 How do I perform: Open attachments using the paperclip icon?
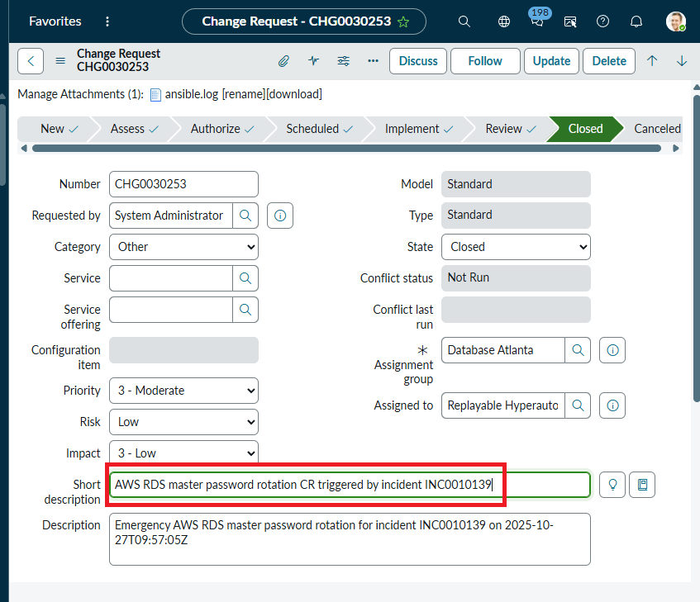(x=283, y=60)
